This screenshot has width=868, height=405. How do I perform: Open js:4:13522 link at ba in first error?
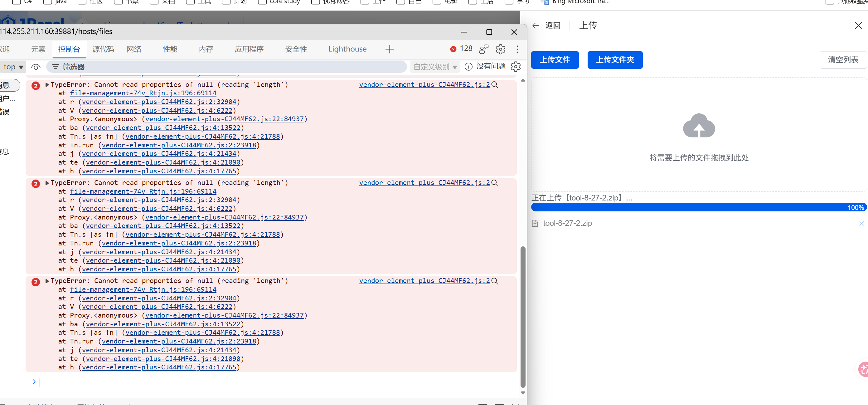(163, 128)
